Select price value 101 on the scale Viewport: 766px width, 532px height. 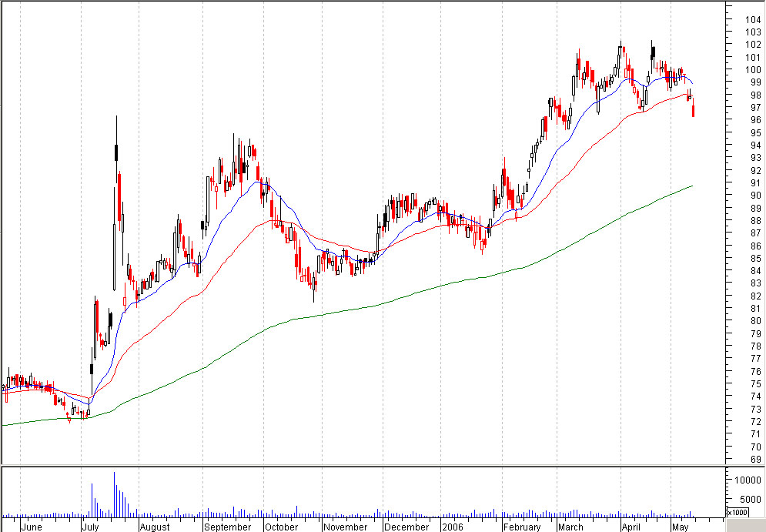753,57
